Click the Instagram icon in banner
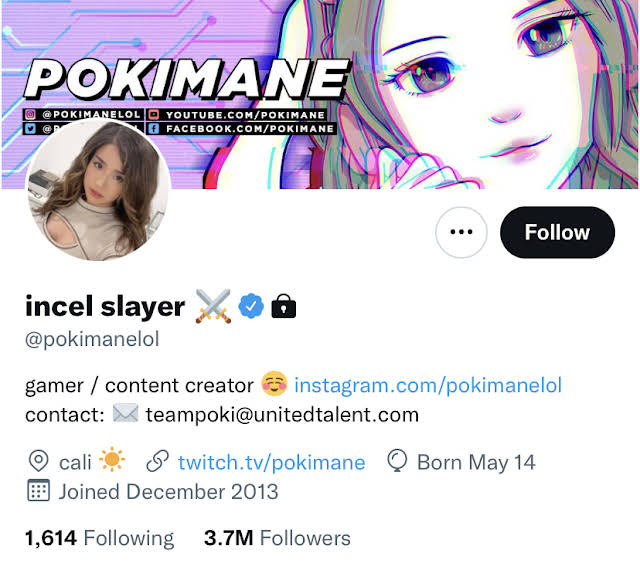This screenshot has width=640, height=570. coord(30,114)
